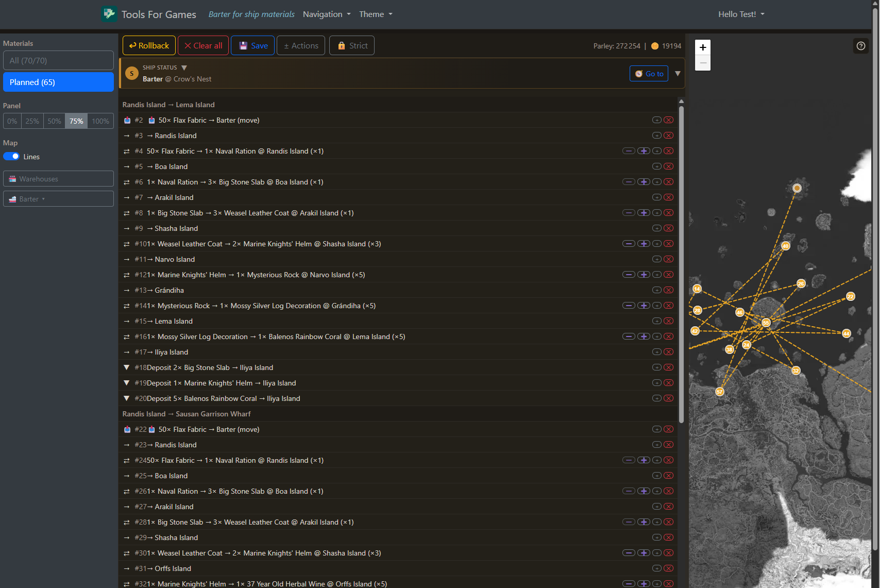
Task: Insert a step after #17 Iliya Island
Action: (x=657, y=352)
